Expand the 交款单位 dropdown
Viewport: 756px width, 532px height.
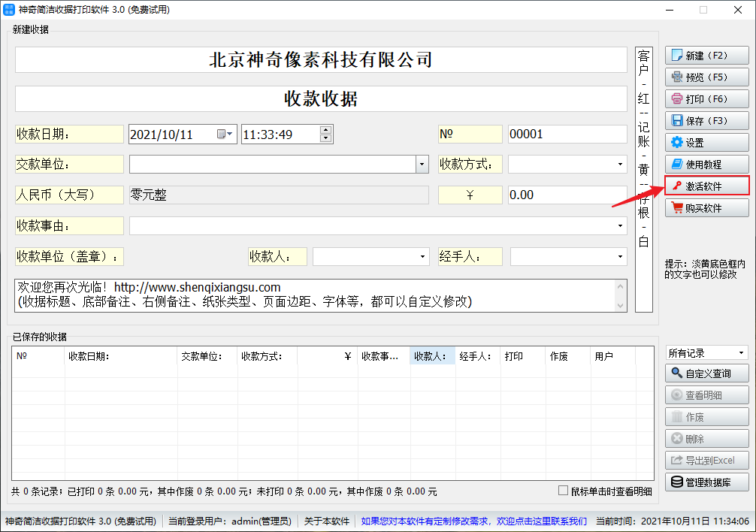(422, 165)
